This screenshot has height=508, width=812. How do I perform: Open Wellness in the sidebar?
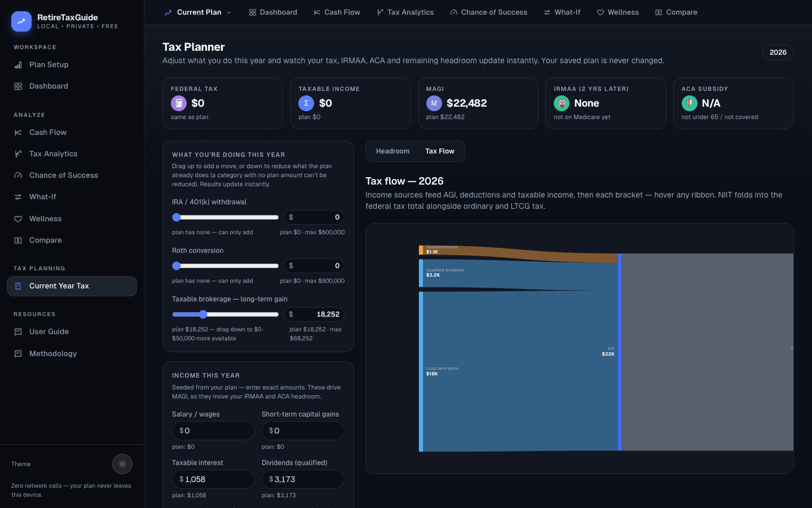point(72,218)
